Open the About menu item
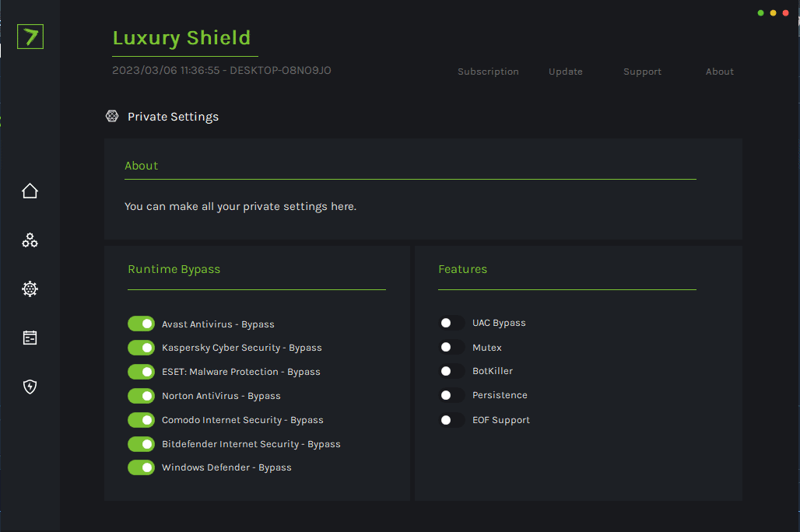The width and height of the screenshot is (800, 532). (719, 72)
